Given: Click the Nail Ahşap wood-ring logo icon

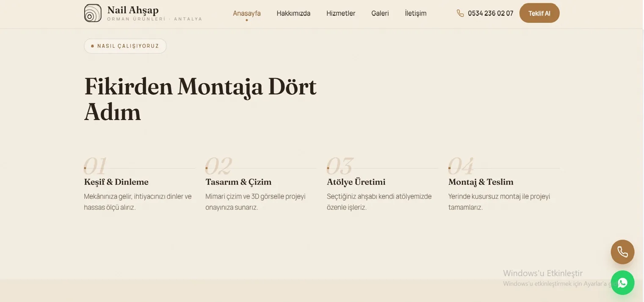Looking at the screenshot, I should (x=93, y=13).
